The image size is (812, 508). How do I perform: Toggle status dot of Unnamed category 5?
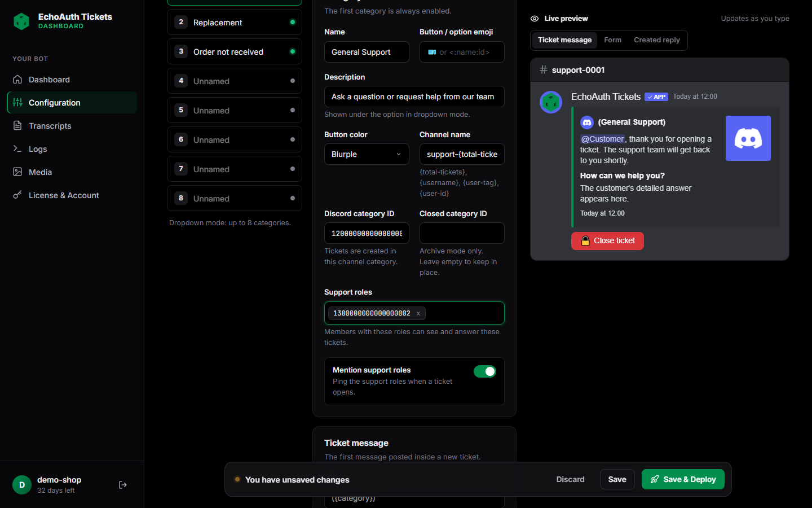(x=293, y=110)
